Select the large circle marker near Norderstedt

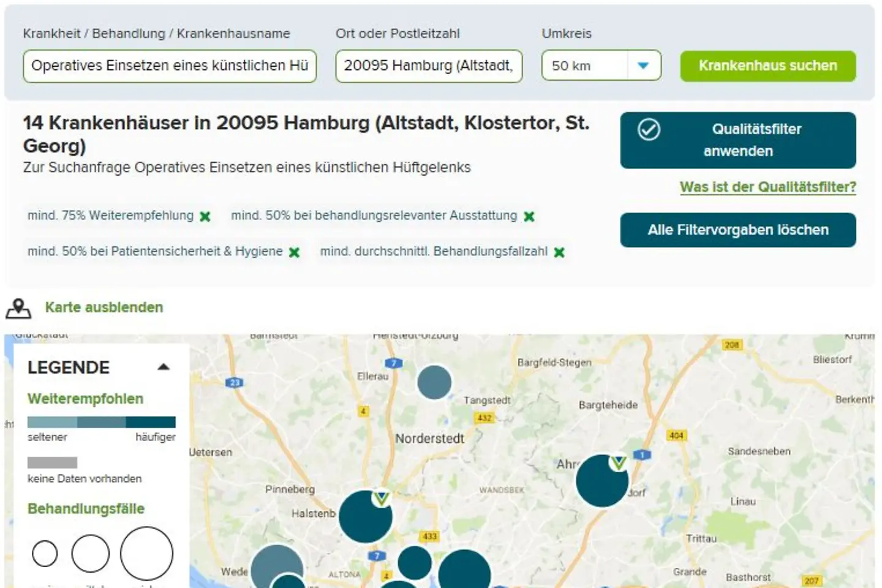coord(435,382)
